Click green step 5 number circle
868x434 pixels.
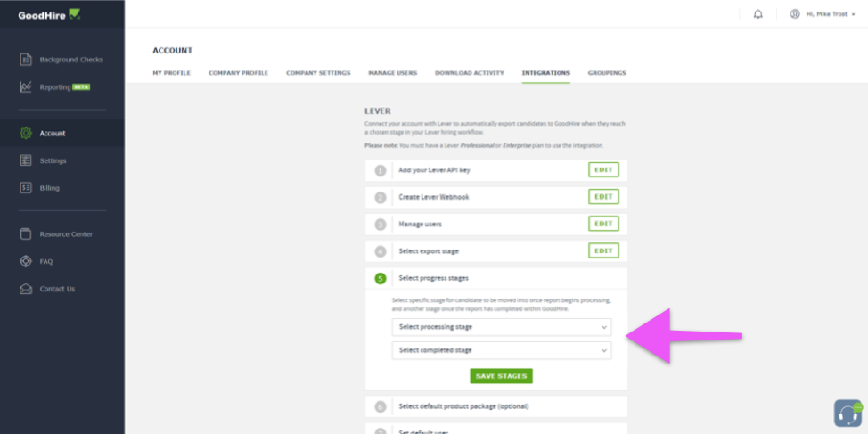point(381,278)
